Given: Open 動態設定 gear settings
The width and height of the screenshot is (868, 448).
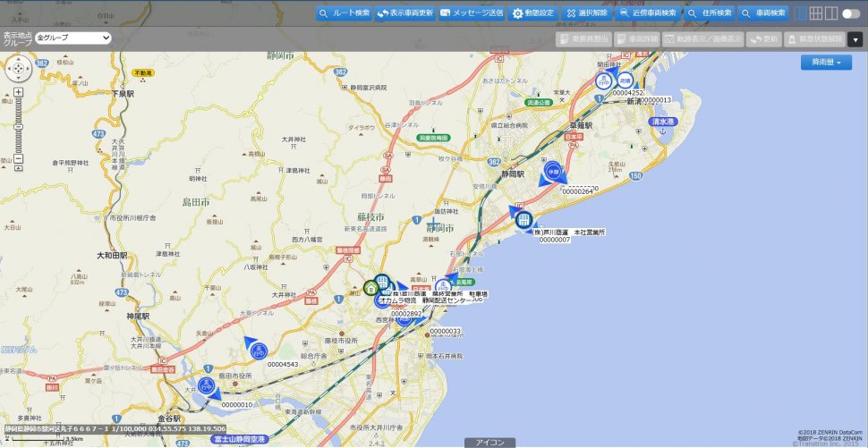Looking at the screenshot, I should [533, 13].
